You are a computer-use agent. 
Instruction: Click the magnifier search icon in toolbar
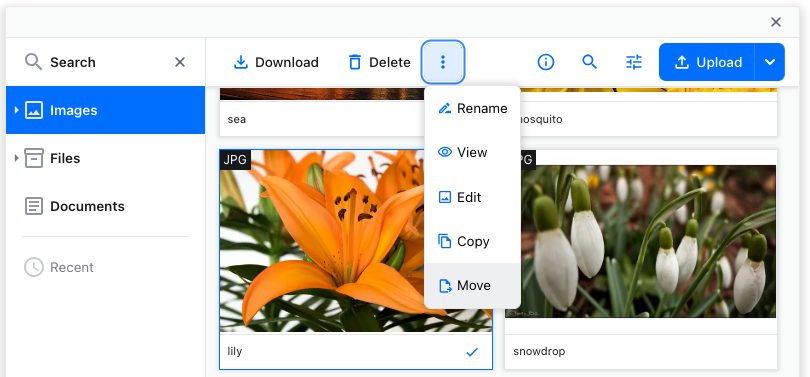pyautogui.click(x=589, y=62)
